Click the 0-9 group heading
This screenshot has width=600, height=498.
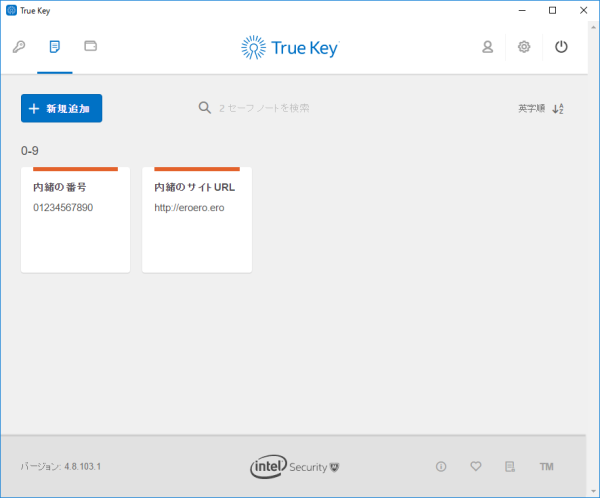[30, 151]
